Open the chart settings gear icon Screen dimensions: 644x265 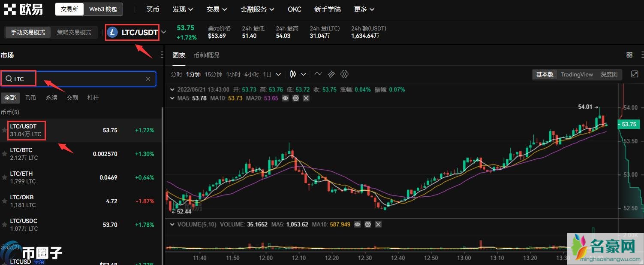coord(344,74)
